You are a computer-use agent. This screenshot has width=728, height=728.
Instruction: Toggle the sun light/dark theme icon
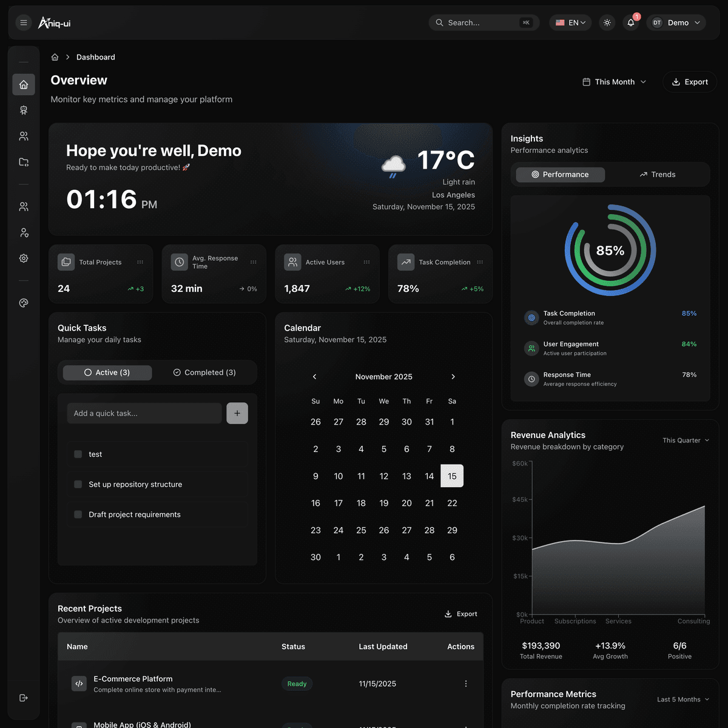pos(607,23)
